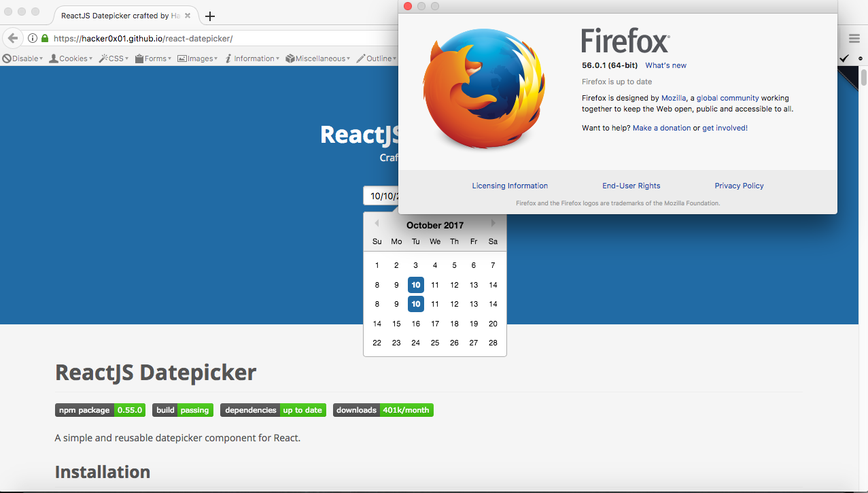
Task: Pick October 28 in the calendar
Action: tap(493, 343)
